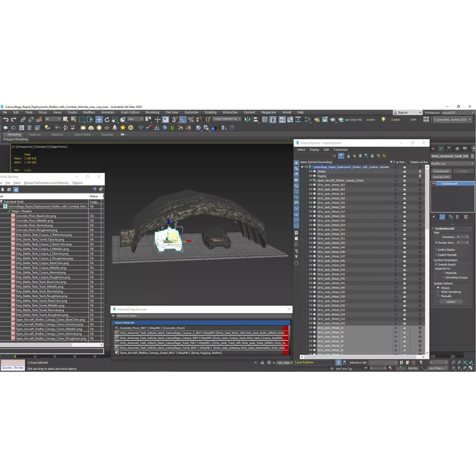The height and width of the screenshot is (476, 476).
Task: Click Zoom Extents magnifier icon at bottom right
Action: click(x=453, y=362)
